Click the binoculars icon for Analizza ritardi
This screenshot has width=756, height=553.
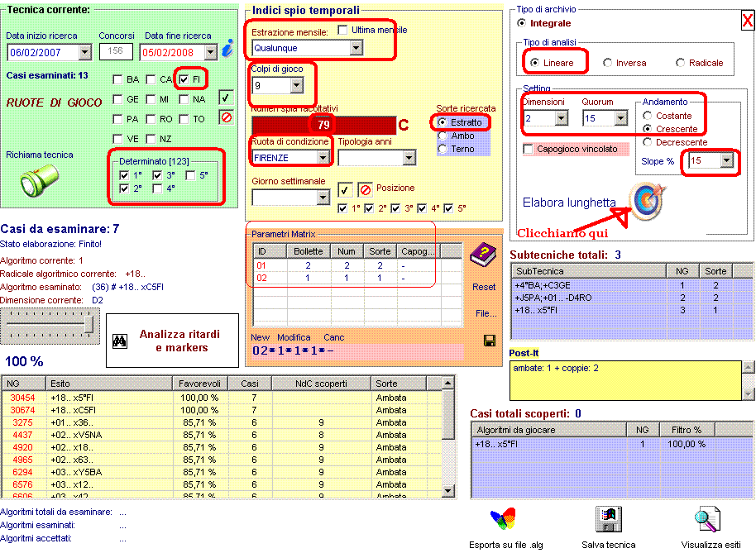tap(120, 341)
